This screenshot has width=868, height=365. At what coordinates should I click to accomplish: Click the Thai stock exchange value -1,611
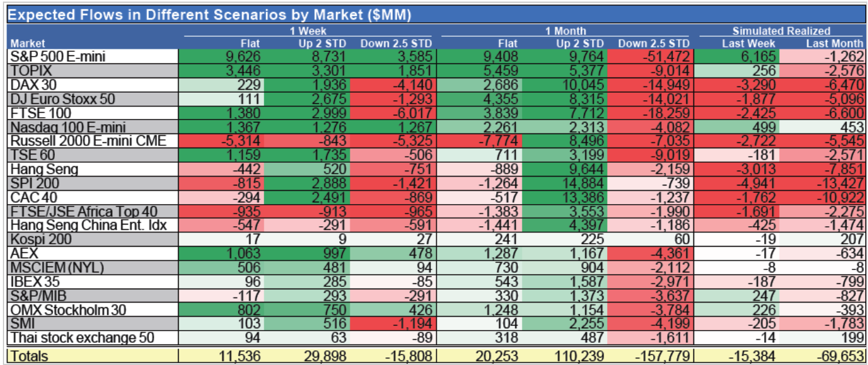pos(671,337)
